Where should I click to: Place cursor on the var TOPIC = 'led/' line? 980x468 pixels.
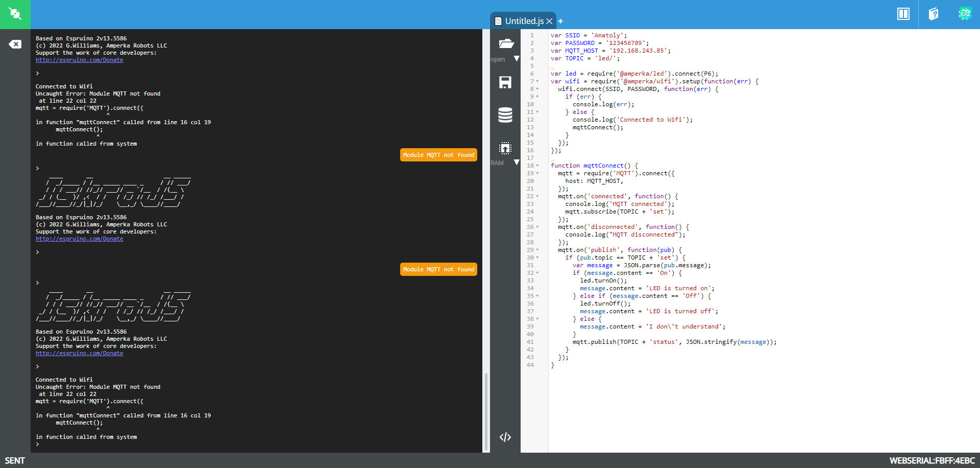(585, 58)
